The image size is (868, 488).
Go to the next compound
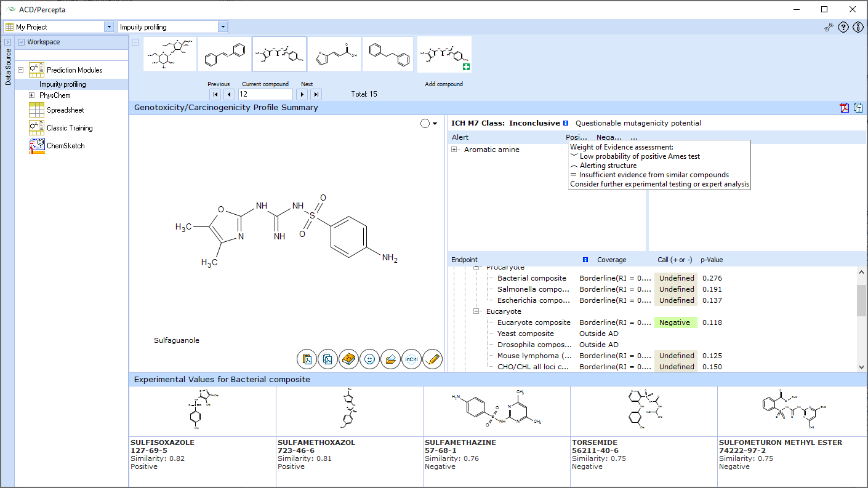[302, 94]
